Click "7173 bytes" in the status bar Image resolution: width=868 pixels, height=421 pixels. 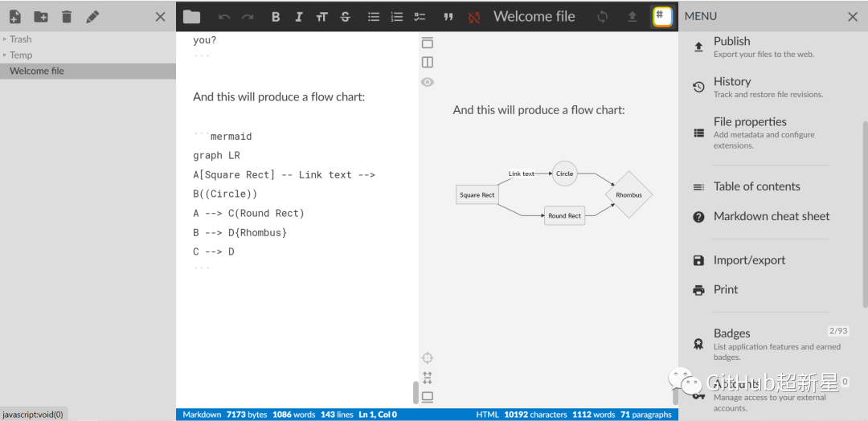click(247, 415)
